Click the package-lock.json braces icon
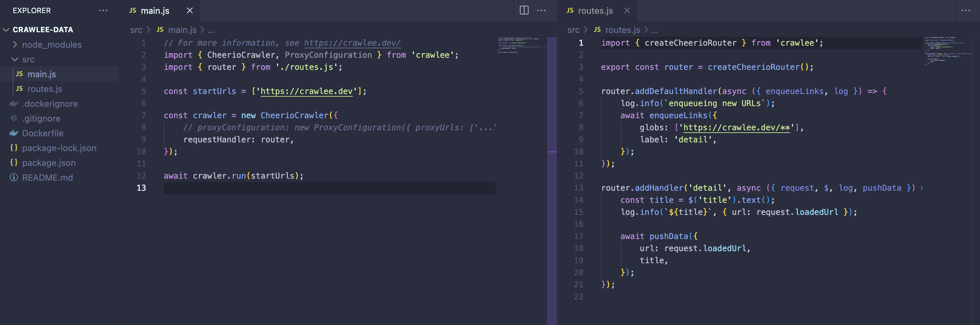Viewport: 980px width, 325px height. click(x=14, y=148)
